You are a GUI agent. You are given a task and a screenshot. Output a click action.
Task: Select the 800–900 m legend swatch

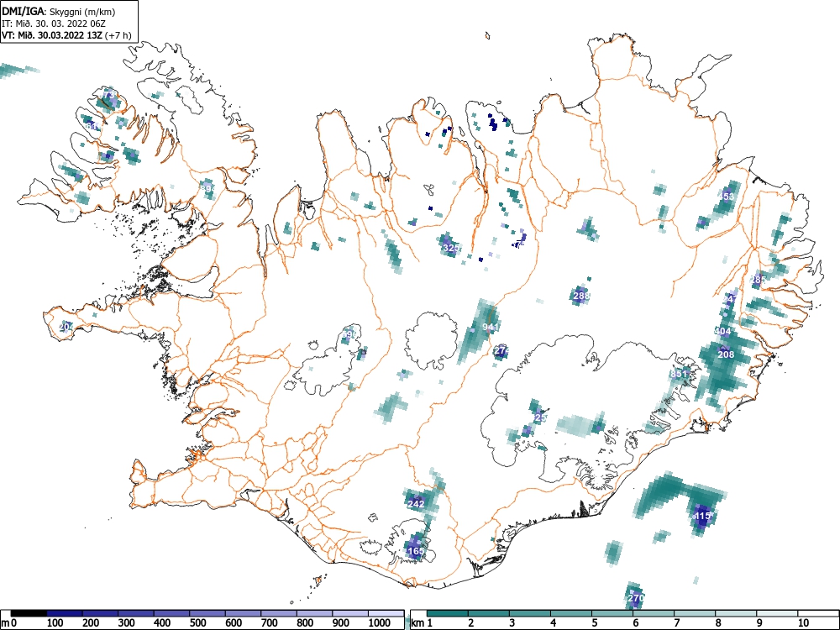[x=314, y=613]
